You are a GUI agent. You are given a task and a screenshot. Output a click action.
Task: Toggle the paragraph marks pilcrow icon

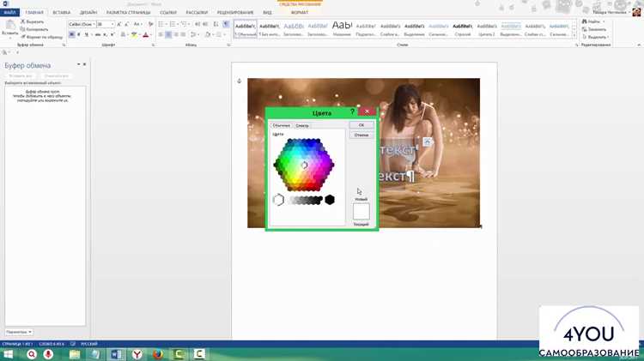226,24
